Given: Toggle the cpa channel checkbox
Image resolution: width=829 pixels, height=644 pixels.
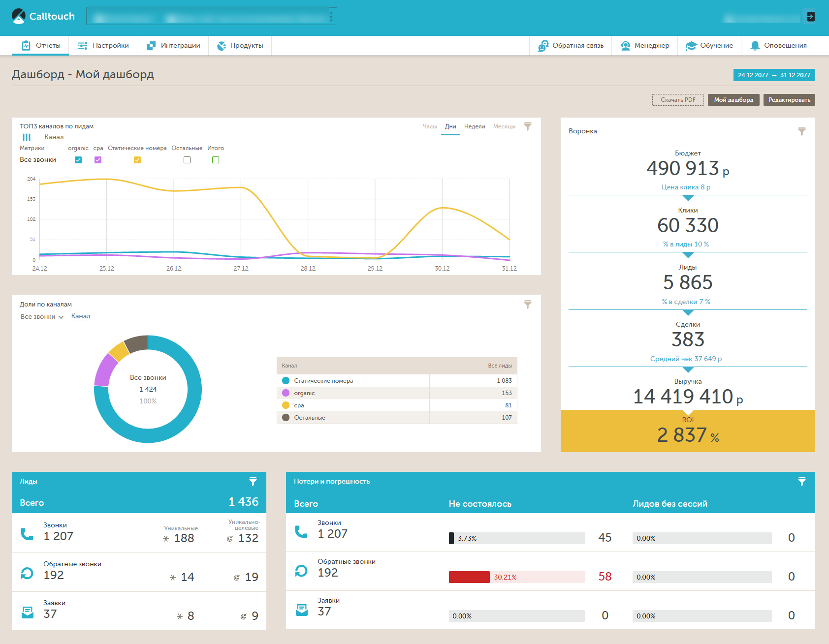Looking at the screenshot, I should [98, 160].
